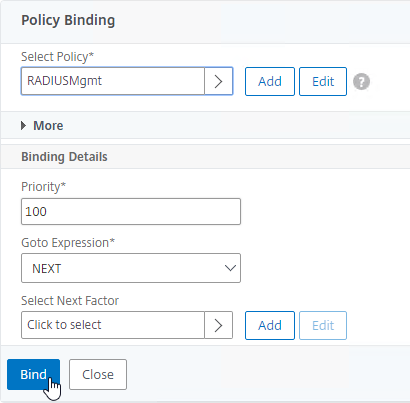Click the Bind button
Viewport: 410px width, 403px height.
point(33,374)
